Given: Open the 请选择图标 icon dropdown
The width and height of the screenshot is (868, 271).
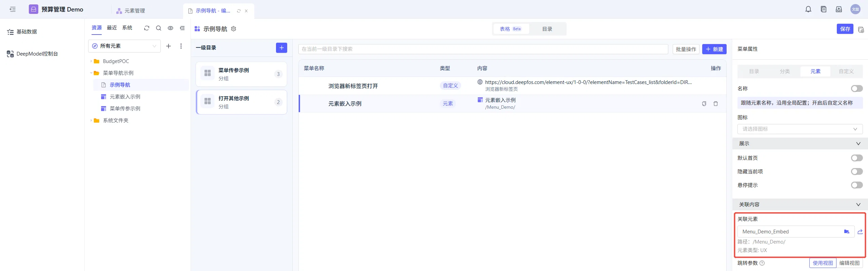Looking at the screenshot, I should point(800,129).
